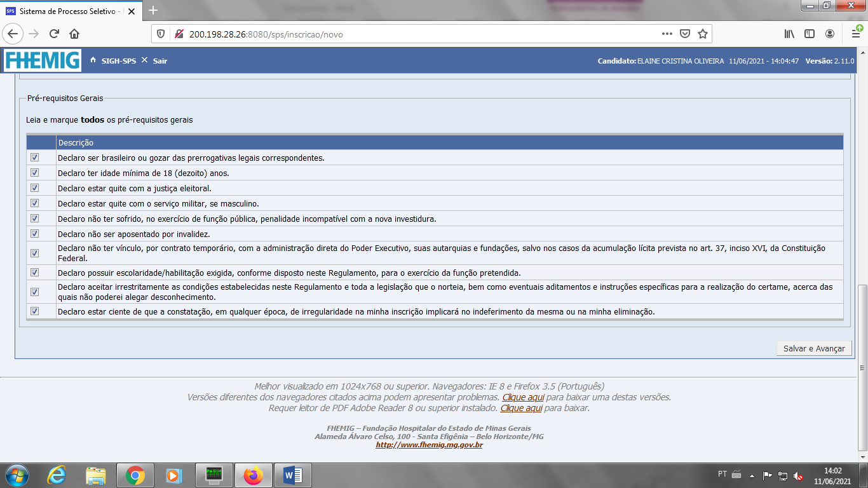Show hidden system tray icons
The image size is (868, 488).
pos(752,475)
